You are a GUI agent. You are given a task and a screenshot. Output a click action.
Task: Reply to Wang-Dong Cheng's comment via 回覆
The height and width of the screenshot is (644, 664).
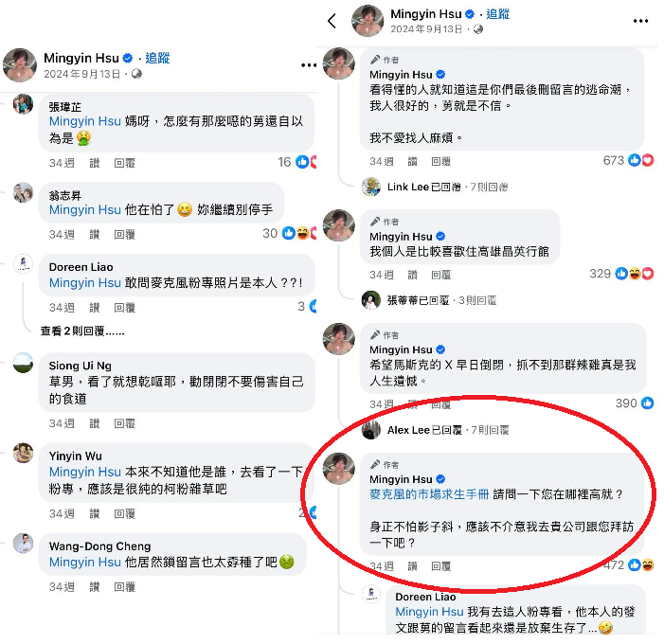pos(124,587)
